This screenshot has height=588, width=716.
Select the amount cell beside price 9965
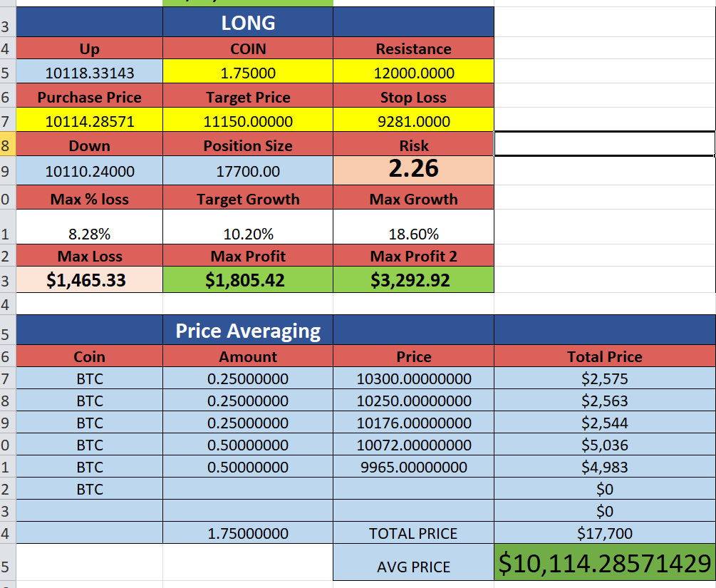tap(248, 466)
